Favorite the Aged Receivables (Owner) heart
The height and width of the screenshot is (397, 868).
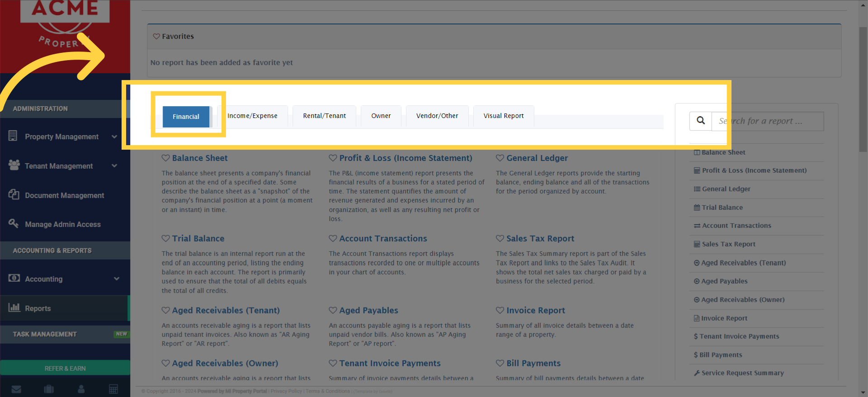[166, 363]
